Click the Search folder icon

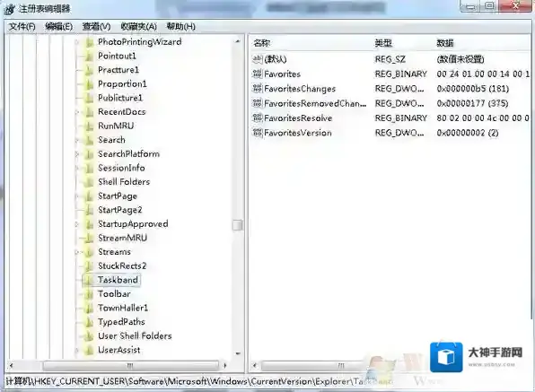89,140
